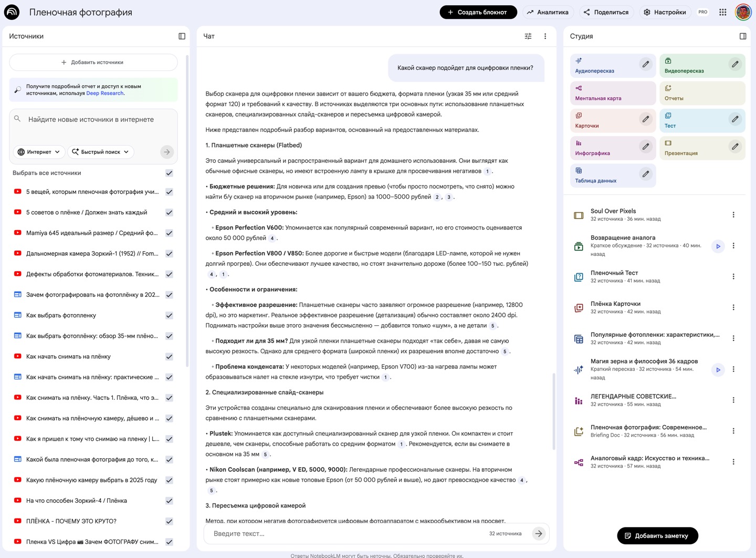Image resolution: width=756 pixels, height=558 pixels.
Task: Uncheck source '5 вещей, которым пленочная фотография'
Action: pyautogui.click(x=169, y=192)
